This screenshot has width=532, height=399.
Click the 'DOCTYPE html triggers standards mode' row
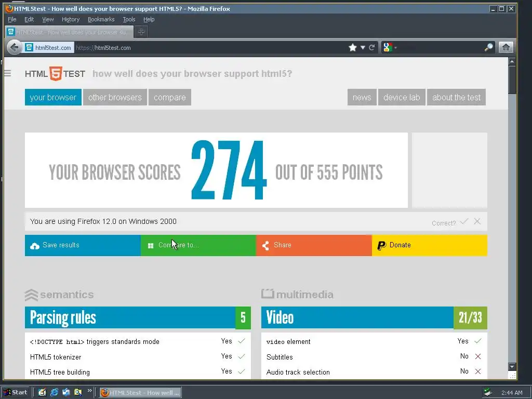[138, 341]
